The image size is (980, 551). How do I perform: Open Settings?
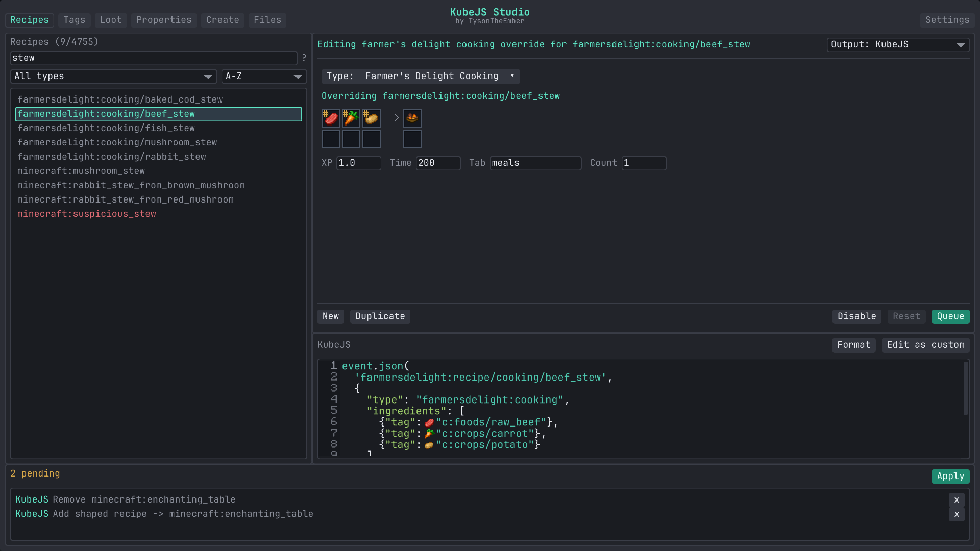point(947,20)
